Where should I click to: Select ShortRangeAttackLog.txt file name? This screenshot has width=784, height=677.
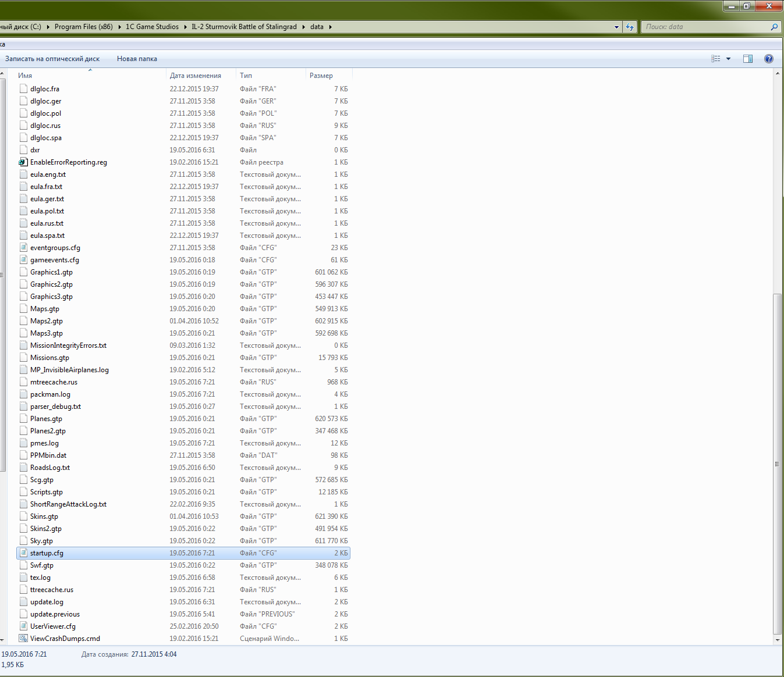point(68,504)
